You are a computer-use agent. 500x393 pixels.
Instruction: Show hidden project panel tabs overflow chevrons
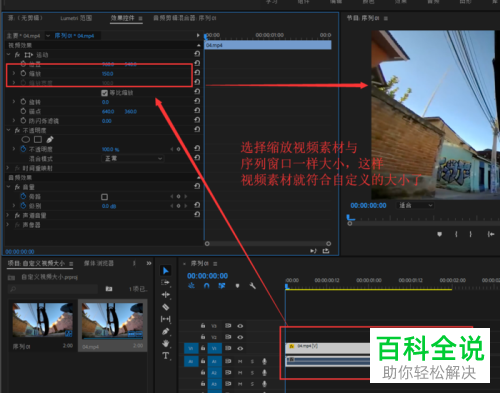(149, 263)
